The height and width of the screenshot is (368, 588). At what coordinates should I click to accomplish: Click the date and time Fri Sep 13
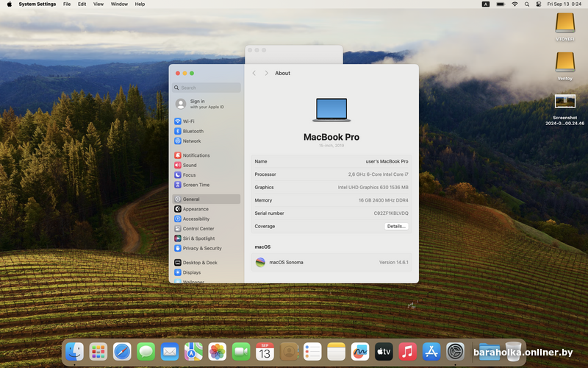click(564, 4)
